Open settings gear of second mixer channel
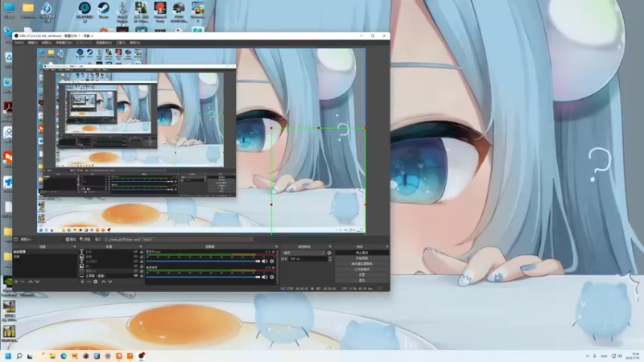The image size is (644, 362). click(272, 277)
